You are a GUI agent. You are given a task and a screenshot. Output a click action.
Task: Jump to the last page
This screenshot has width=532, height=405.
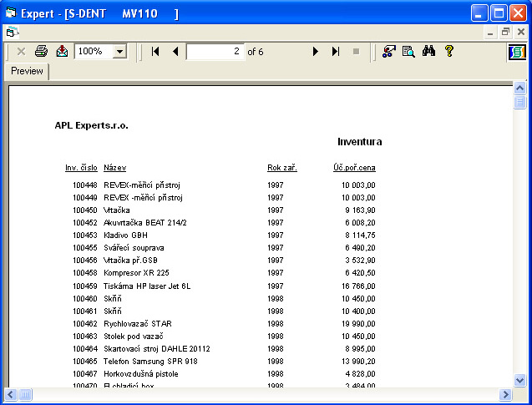tap(336, 51)
